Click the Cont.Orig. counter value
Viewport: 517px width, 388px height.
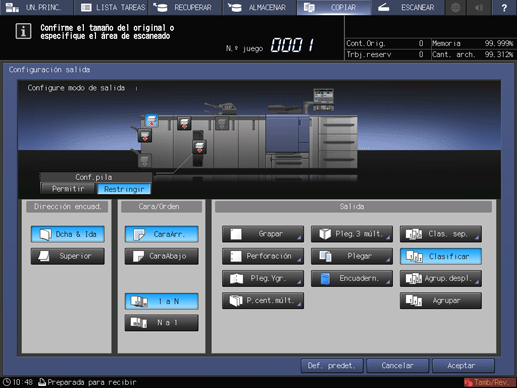tap(421, 43)
